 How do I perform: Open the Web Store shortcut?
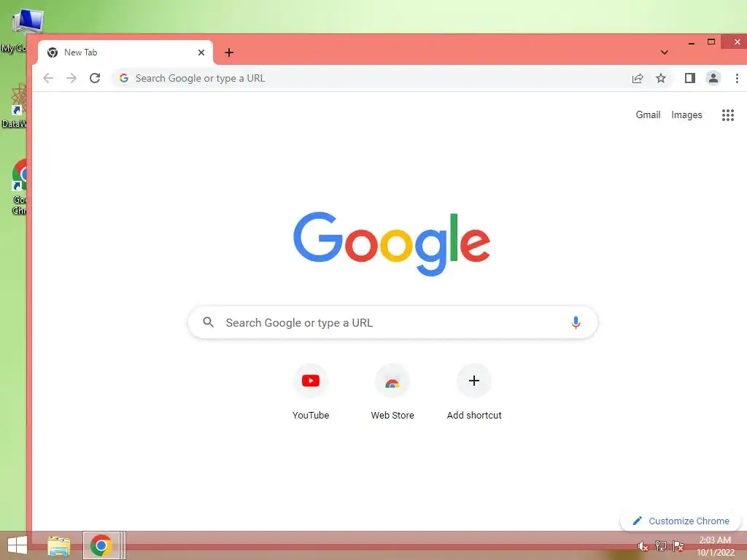click(x=392, y=393)
